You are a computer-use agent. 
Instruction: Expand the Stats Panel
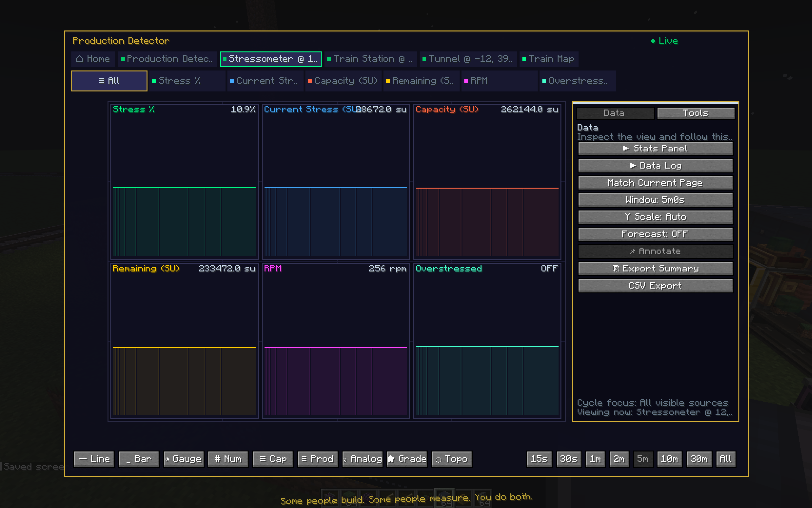tap(655, 149)
